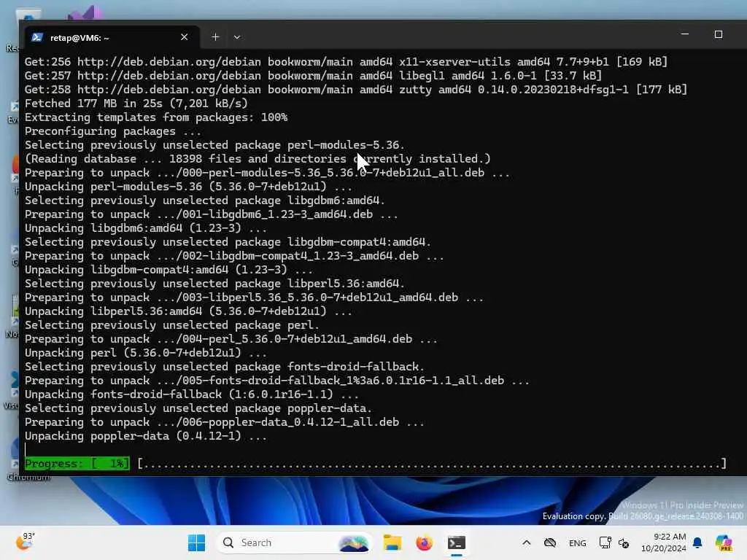Expand the new tab profile dropdown
This screenshot has height=560, width=747.
point(237,37)
